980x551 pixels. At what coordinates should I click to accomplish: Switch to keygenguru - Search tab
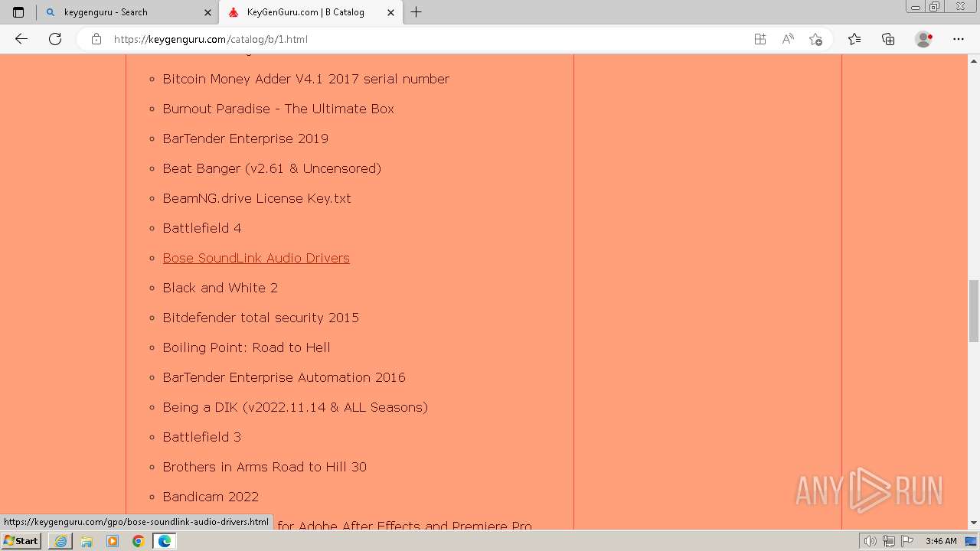[x=129, y=12]
